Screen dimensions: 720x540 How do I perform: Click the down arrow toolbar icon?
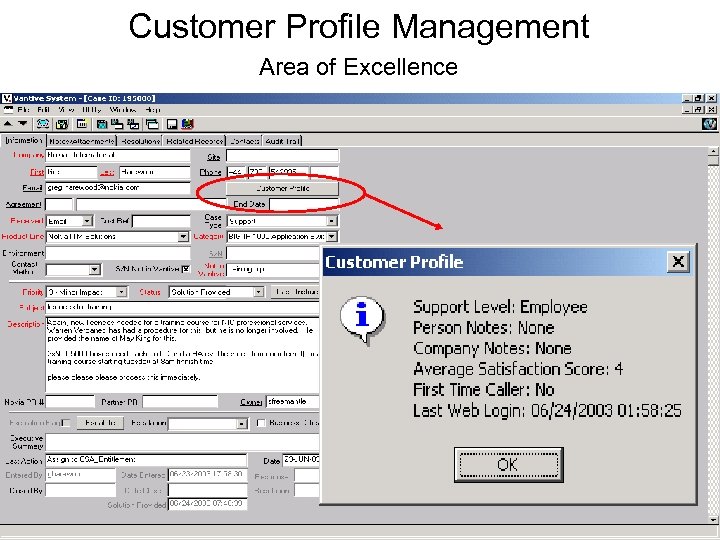(22, 124)
